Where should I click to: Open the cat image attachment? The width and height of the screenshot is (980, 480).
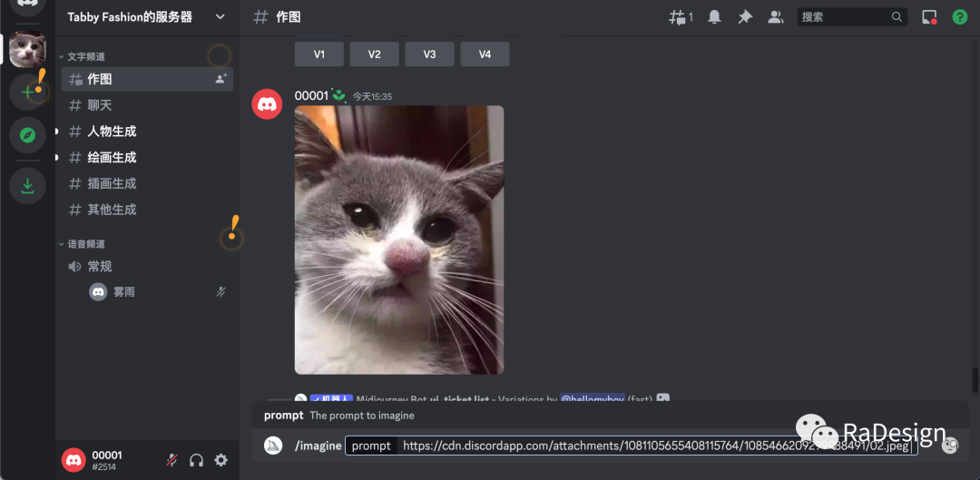(x=399, y=240)
